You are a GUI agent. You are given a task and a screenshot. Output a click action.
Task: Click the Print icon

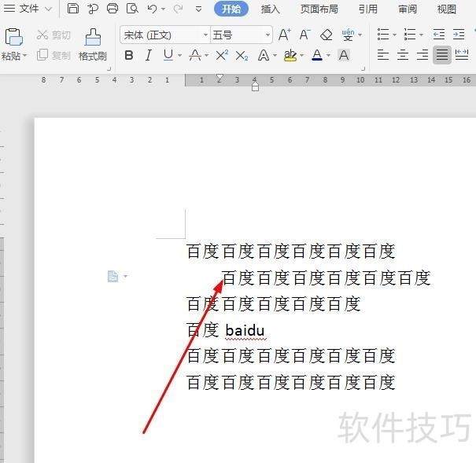tap(113, 9)
